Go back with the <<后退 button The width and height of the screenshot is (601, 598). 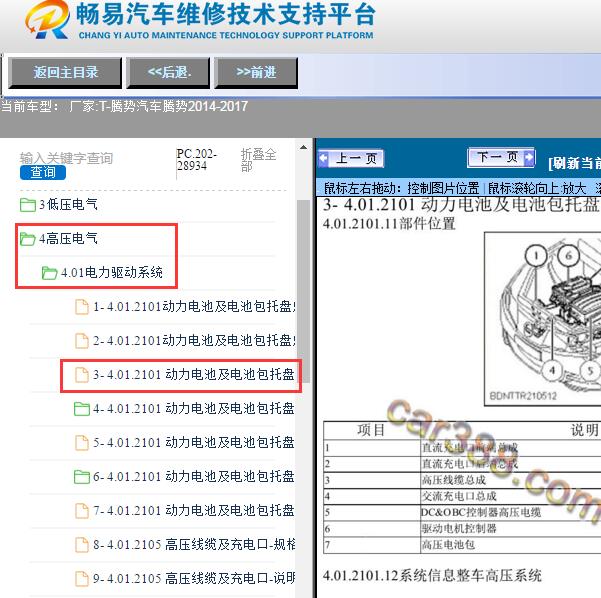coord(169,73)
